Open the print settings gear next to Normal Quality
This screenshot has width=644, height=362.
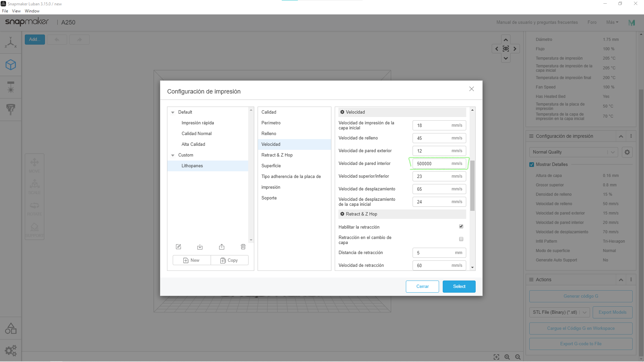click(627, 152)
